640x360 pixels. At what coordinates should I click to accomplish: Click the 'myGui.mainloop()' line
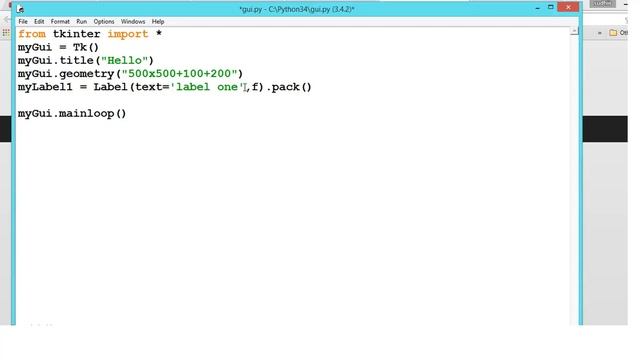(x=72, y=113)
